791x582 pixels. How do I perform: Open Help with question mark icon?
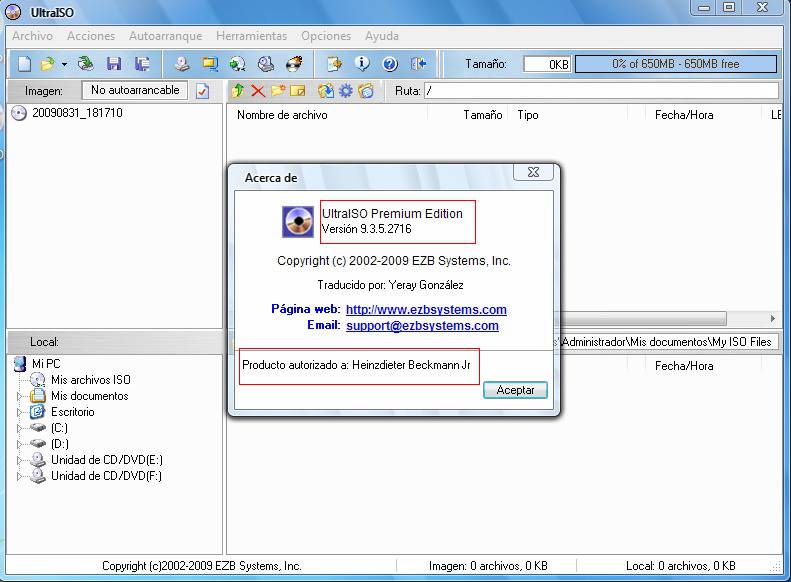(x=390, y=64)
